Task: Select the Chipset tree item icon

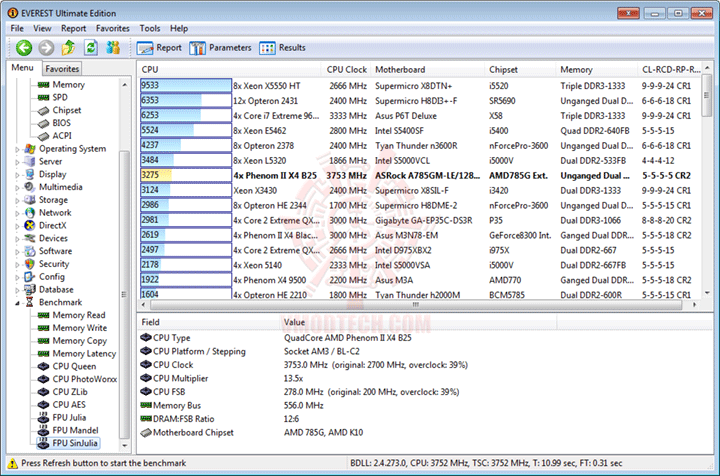Action: pos(44,111)
